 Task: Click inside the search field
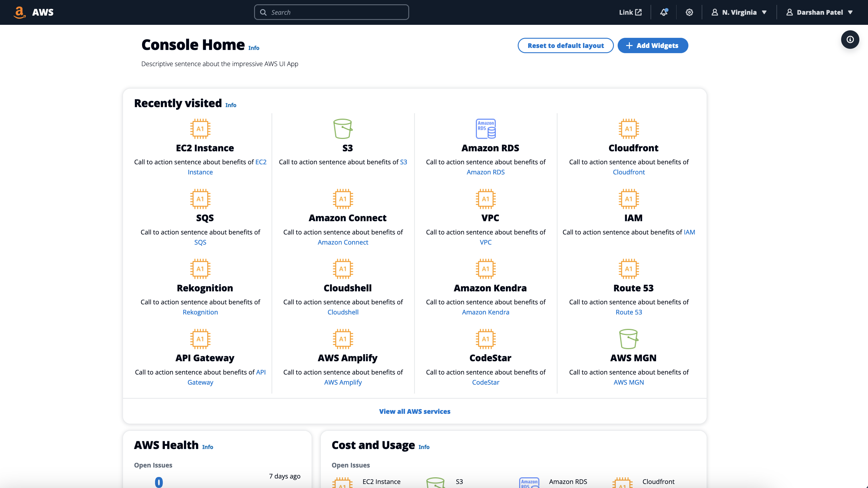click(331, 12)
